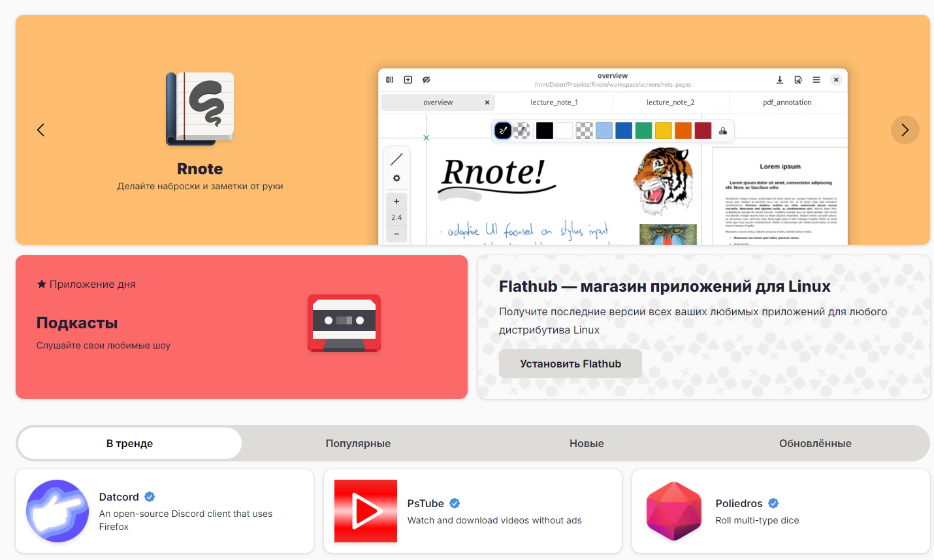
Task: Click the crossed-out eye icon in Rnote screenshot
Action: click(427, 80)
